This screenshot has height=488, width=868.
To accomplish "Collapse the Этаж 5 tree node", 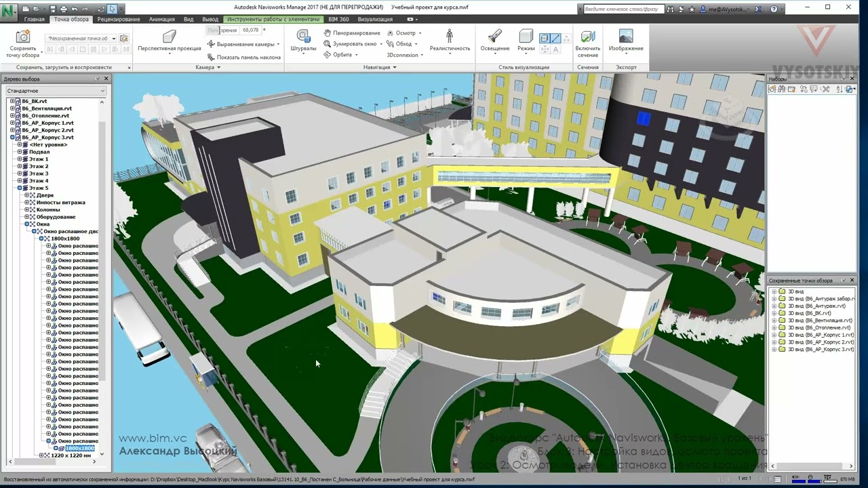I will coord(19,188).
